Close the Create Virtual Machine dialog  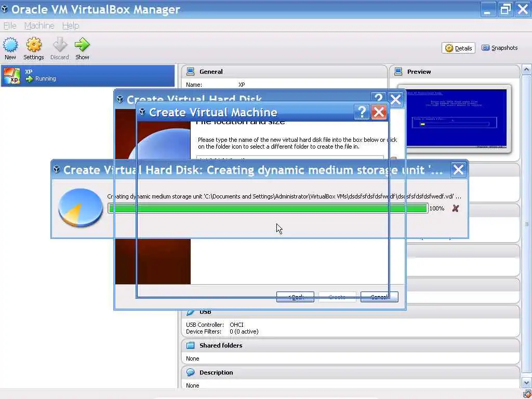[x=379, y=112]
